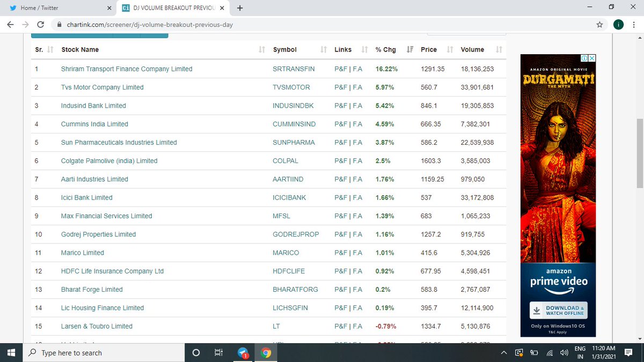Reload the Chartink page
The image size is (644, 362).
40,24
